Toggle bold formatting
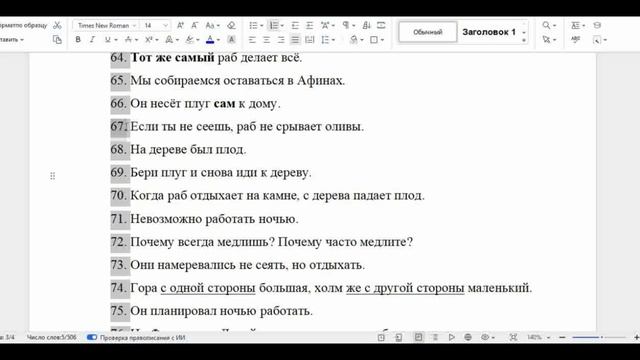This screenshot has height=360, width=640. (78, 40)
